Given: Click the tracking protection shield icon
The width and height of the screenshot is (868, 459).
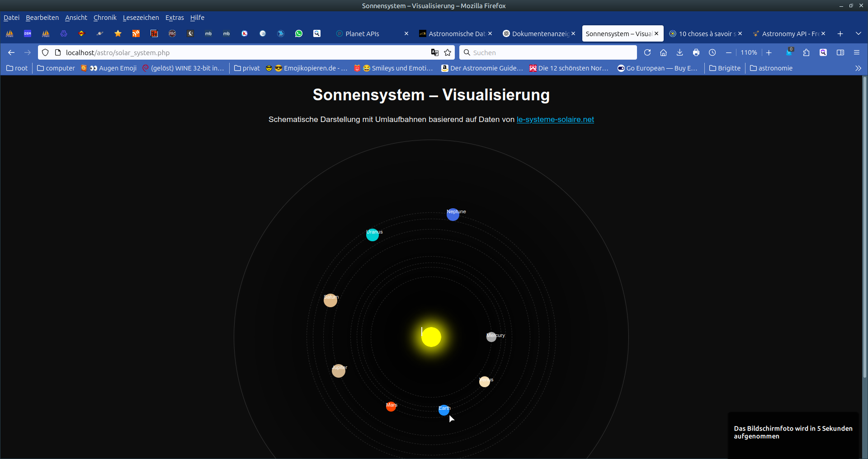Looking at the screenshot, I should [45, 52].
